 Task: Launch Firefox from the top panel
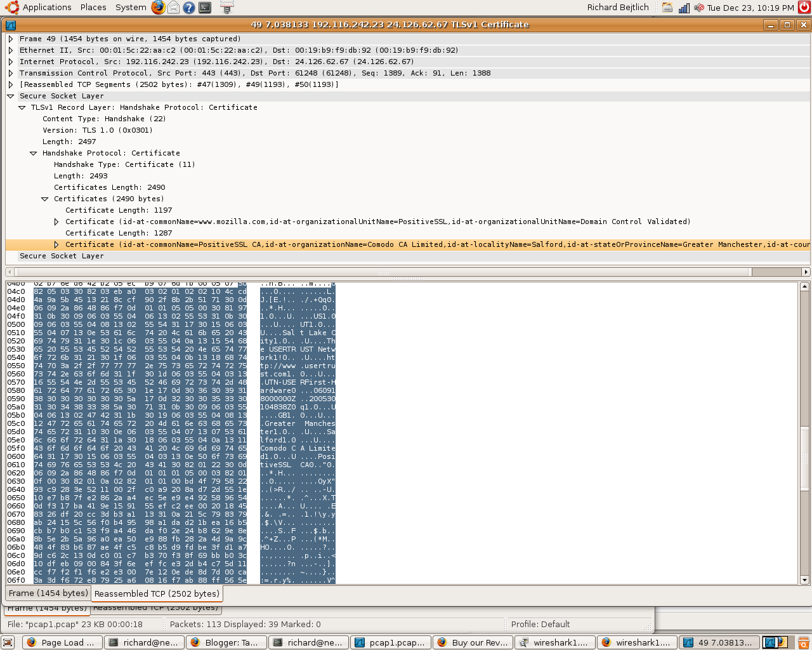coord(159,8)
